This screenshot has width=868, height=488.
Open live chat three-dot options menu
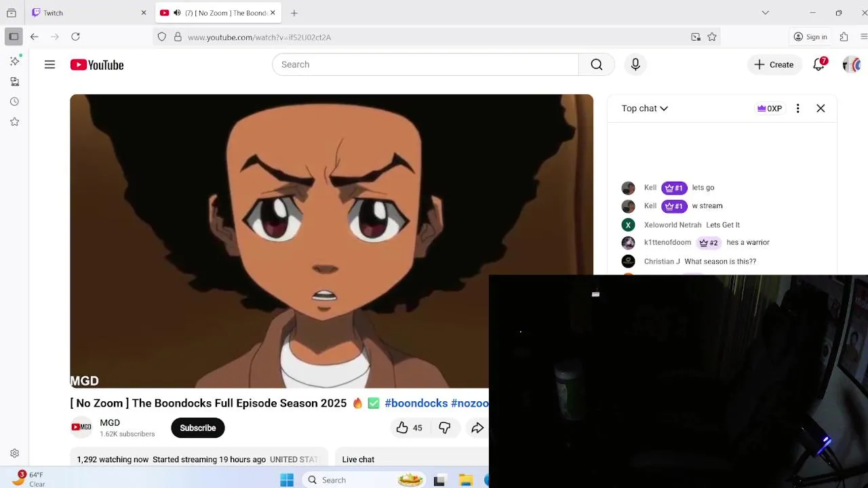(797, 108)
